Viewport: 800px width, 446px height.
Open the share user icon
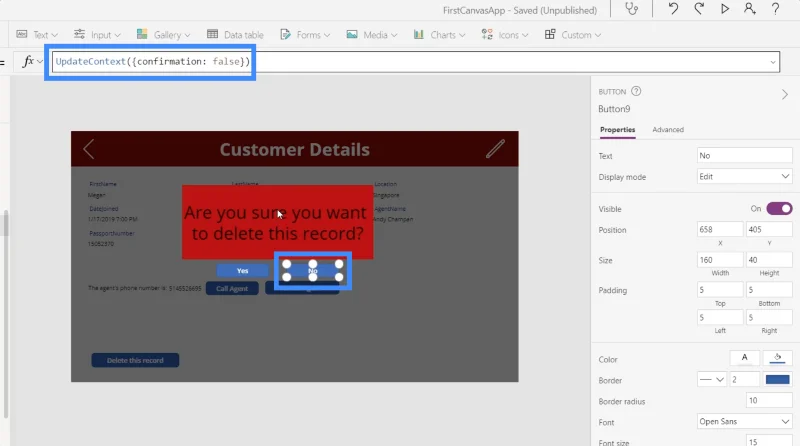click(x=749, y=9)
